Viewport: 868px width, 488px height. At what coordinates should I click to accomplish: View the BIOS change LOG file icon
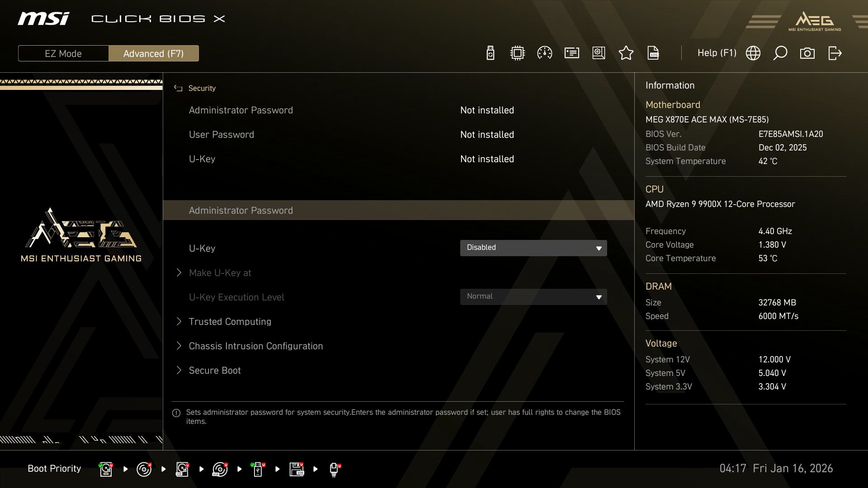pyautogui.click(x=653, y=53)
